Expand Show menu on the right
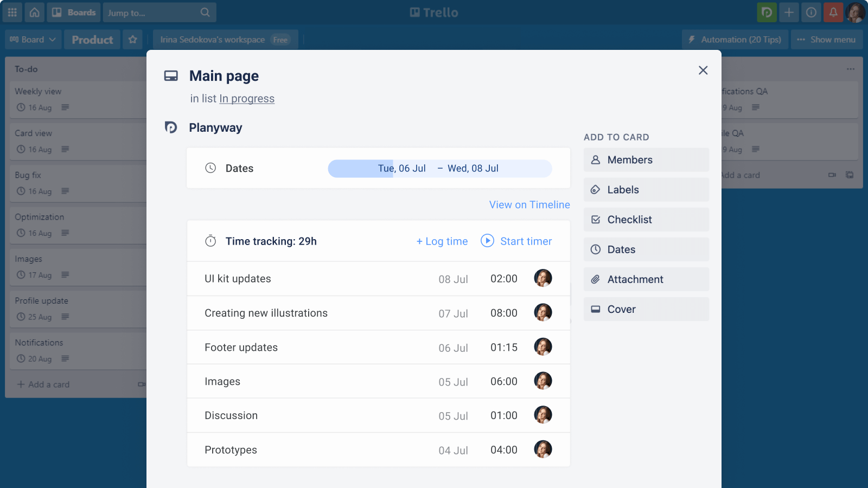868x488 pixels. [x=826, y=39]
